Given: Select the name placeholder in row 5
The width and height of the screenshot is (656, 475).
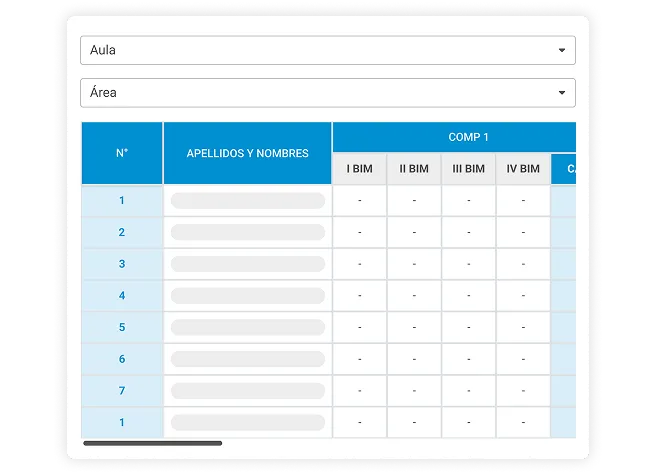Looking at the screenshot, I should 248,327.
